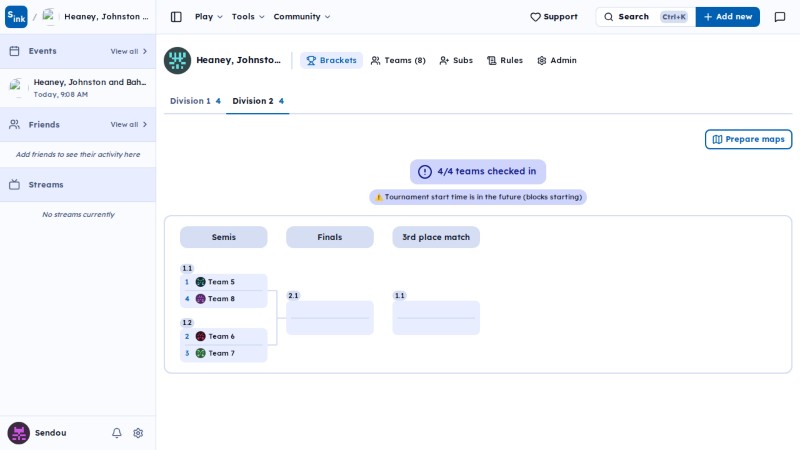The width and height of the screenshot is (800, 450).
Task: Click the Support link
Action: coord(554,17)
